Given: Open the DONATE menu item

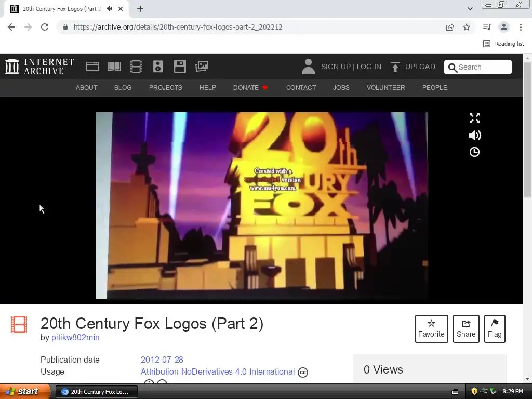Looking at the screenshot, I should [x=250, y=87].
